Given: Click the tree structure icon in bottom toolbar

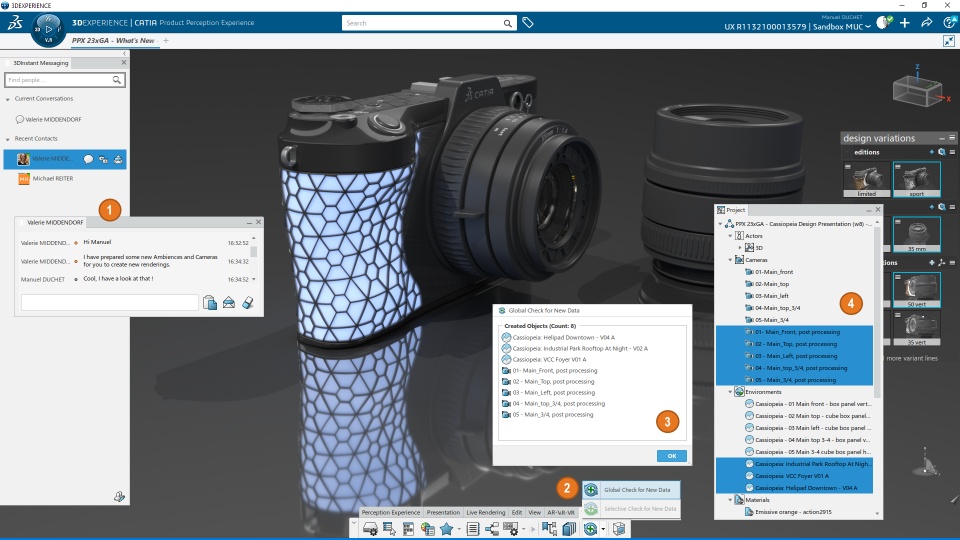Looking at the screenshot, I should [x=492, y=529].
